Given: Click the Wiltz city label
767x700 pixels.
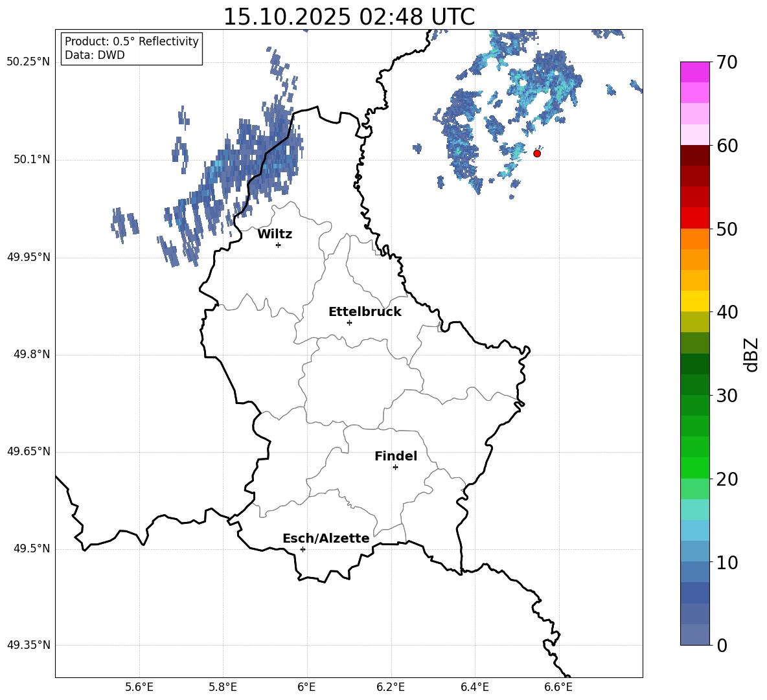Looking at the screenshot, I should pyautogui.click(x=275, y=234).
